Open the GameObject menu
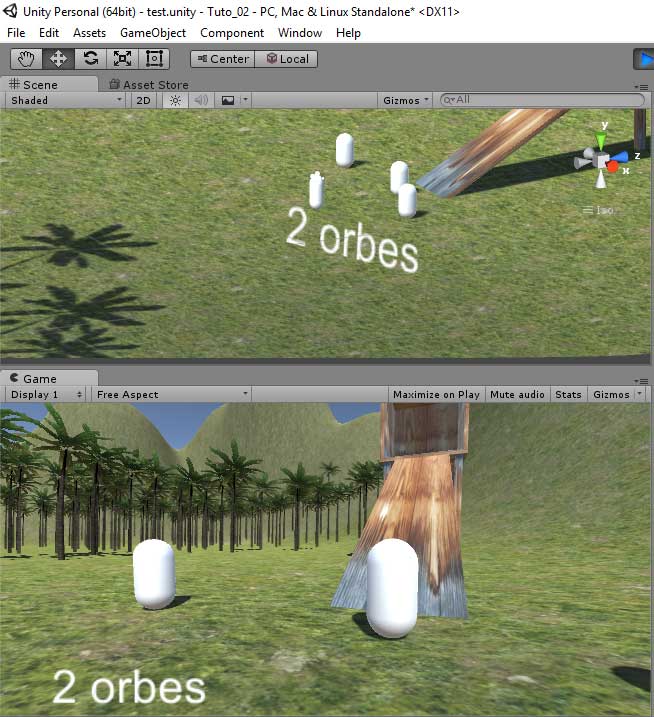This screenshot has height=717, width=654. coord(152,33)
